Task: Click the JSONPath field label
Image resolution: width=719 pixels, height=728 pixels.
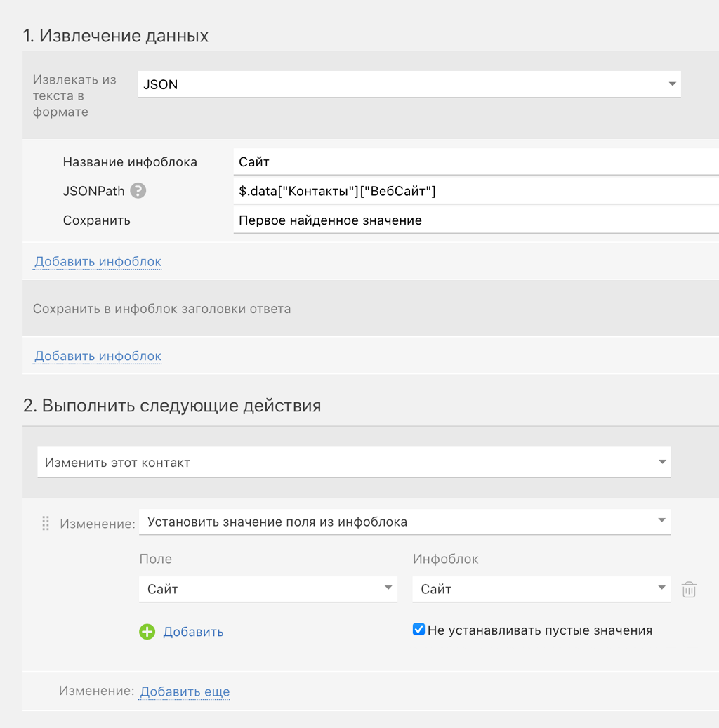Action: (93, 191)
